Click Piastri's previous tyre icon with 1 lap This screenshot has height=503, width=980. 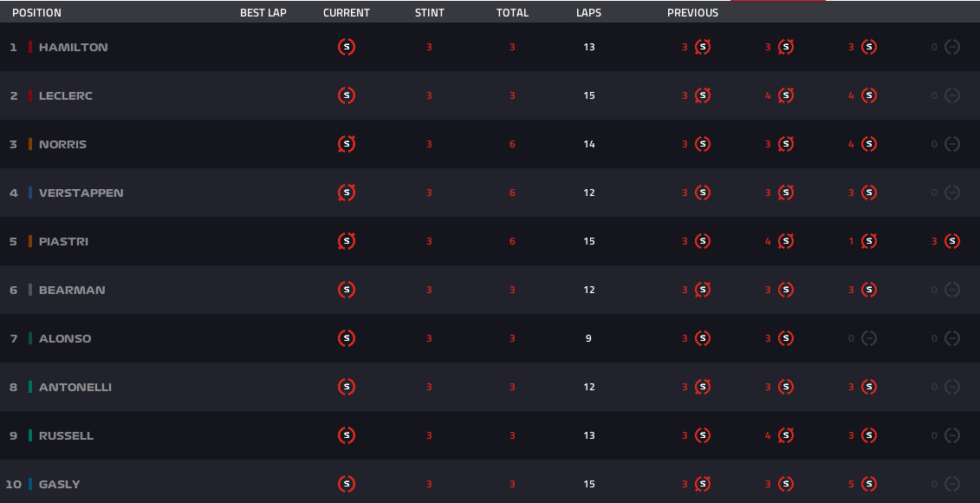tap(869, 241)
